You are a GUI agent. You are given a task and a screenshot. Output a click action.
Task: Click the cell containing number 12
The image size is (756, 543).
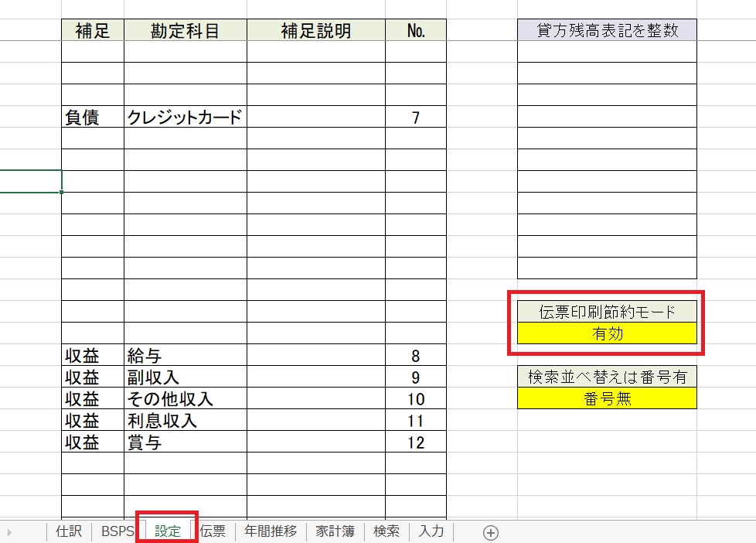click(415, 442)
